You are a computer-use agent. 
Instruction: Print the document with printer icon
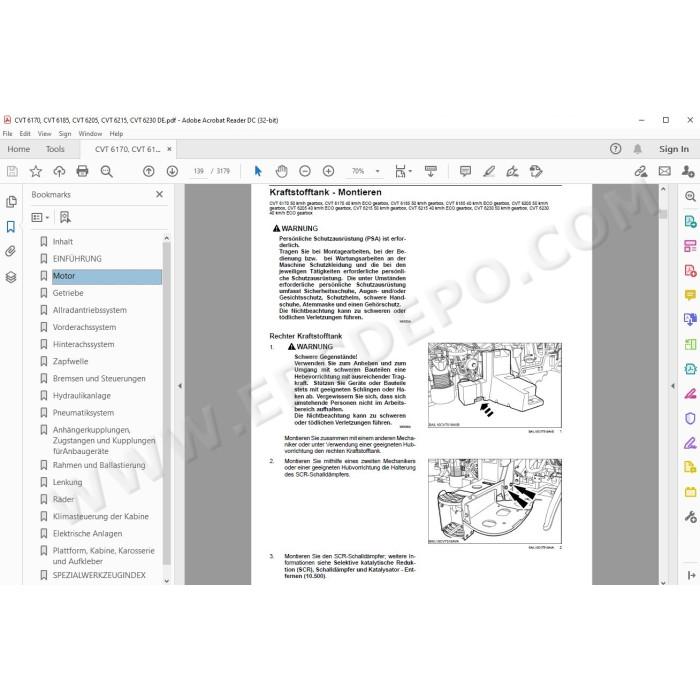[x=82, y=171]
